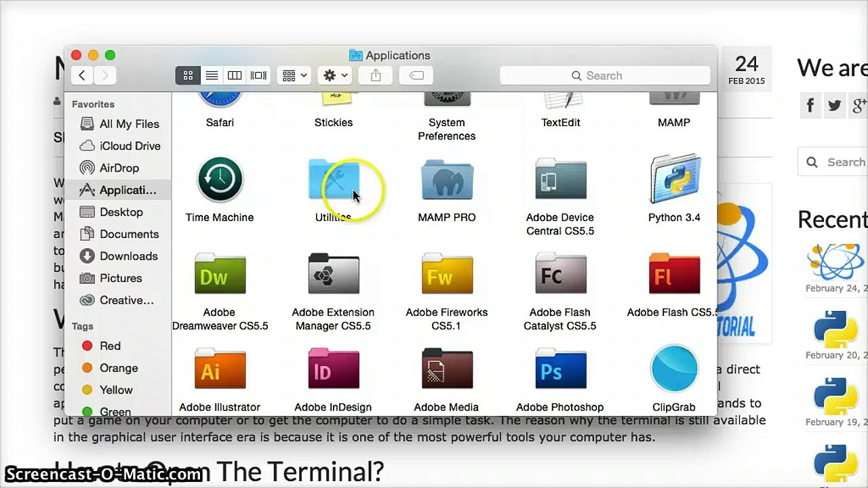Click the Twitter icon on webpage
This screenshot has width=868, height=488.
coord(834,105)
